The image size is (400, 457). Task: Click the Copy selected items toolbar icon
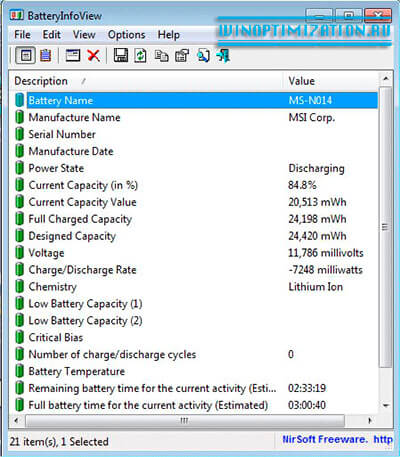pos(161,56)
